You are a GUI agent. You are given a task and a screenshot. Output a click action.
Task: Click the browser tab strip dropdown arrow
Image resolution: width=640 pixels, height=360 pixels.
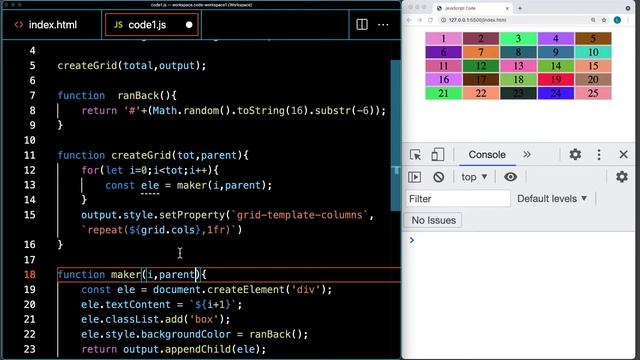click(x=628, y=8)
